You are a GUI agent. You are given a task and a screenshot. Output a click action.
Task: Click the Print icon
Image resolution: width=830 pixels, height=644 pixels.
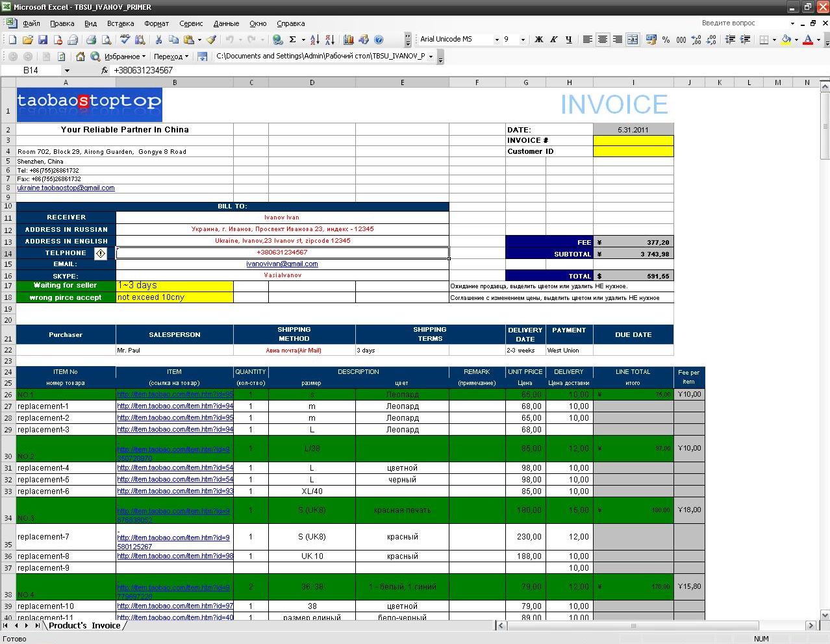pyautogui.click(x=91, y=40)
